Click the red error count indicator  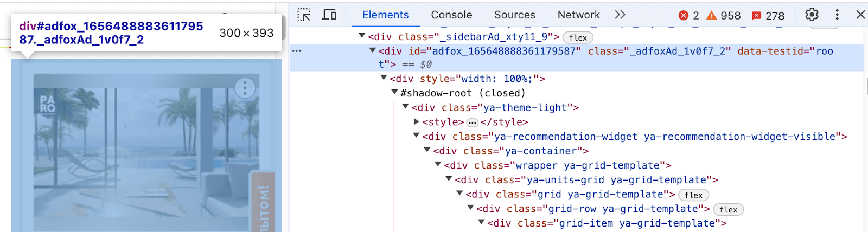689,15
